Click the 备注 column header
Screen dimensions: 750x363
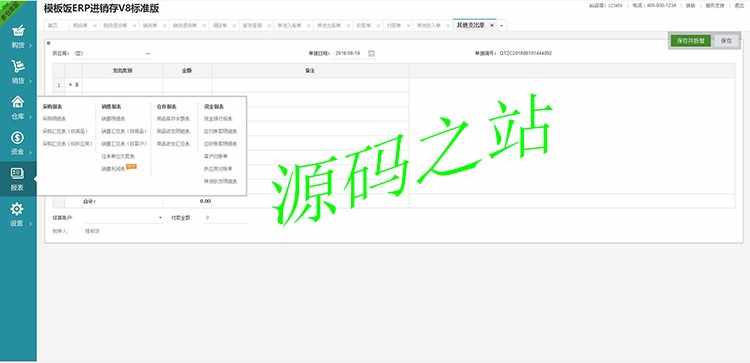coord(310,71)
